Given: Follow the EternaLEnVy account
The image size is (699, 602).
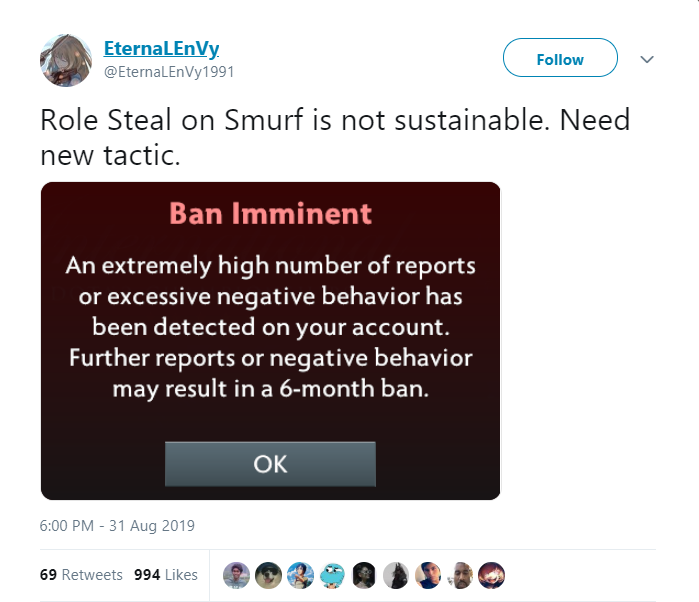Looking at the screenshot, I should tap(560, 59).
